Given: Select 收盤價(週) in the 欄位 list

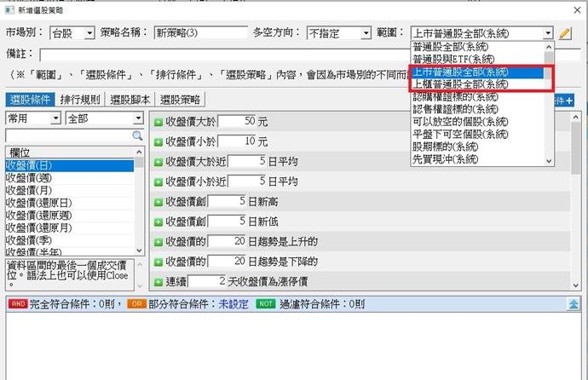Looking at the screenshot, I should click(30, 178).
